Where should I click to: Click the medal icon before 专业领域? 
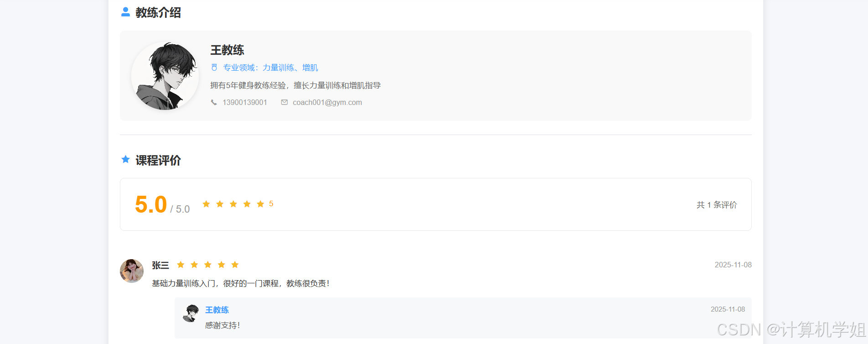tap(214, 68)
